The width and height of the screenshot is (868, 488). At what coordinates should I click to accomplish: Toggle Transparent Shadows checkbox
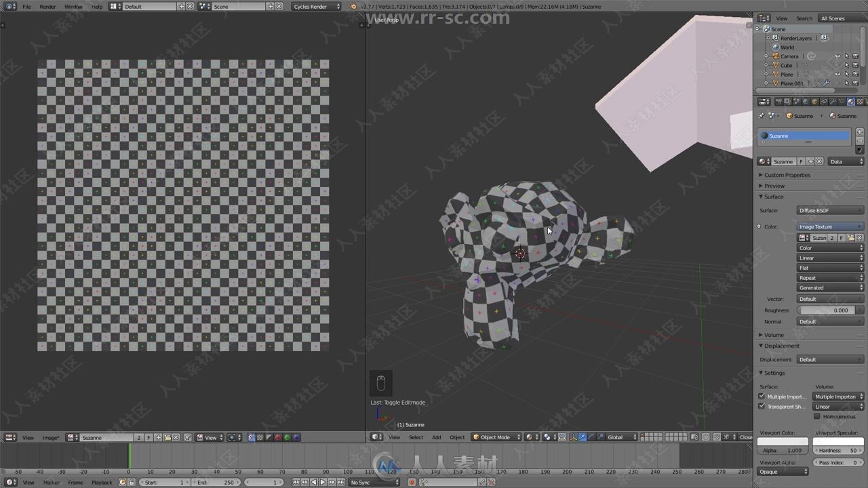[762, 407]
